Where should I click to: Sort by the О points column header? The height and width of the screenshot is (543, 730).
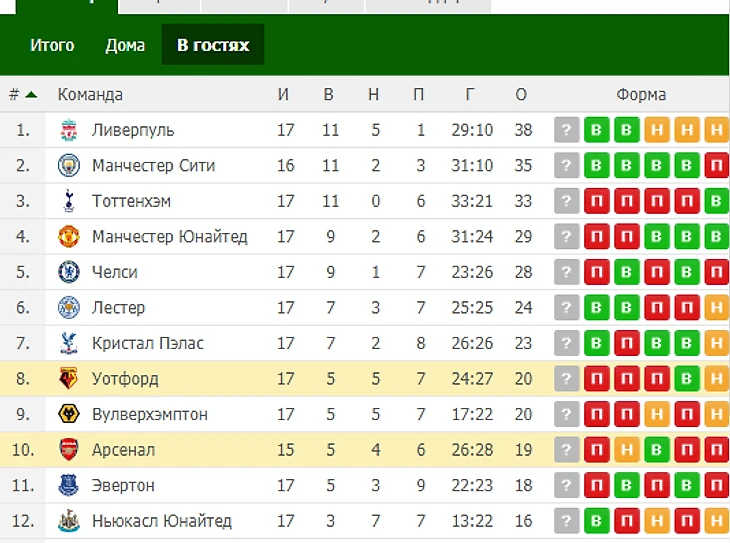click(521, 95)
